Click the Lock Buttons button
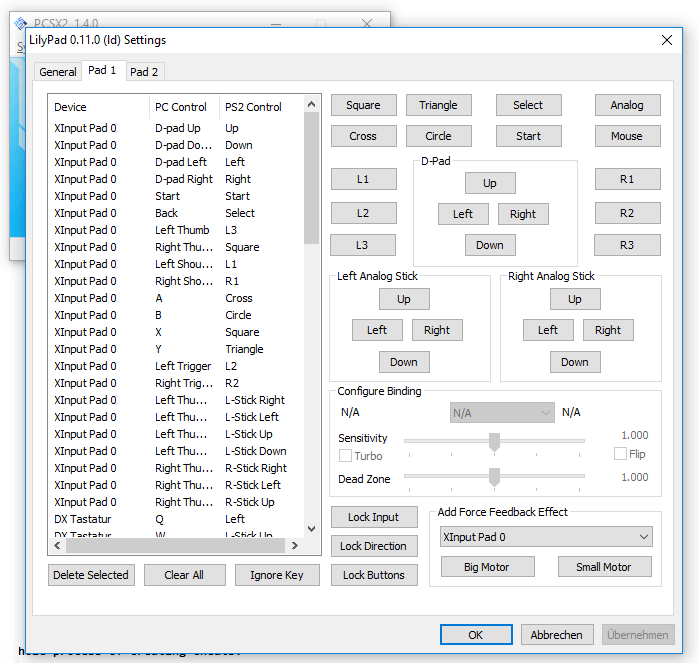Viewport: 699px width, 663px height. 374,575
